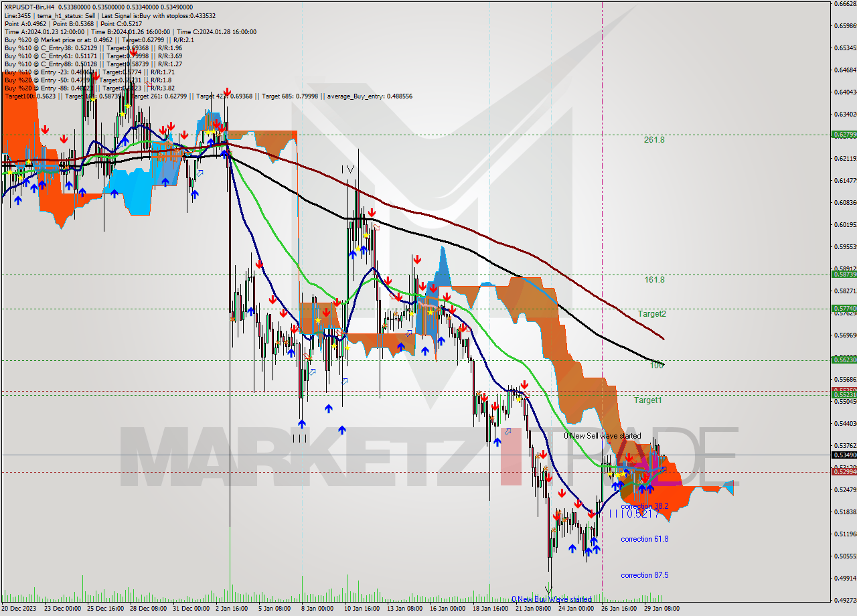Click the 0.59553 price axis value
Image resolution: width=857 pixels, height=616 pixels.
click(845, 247)
